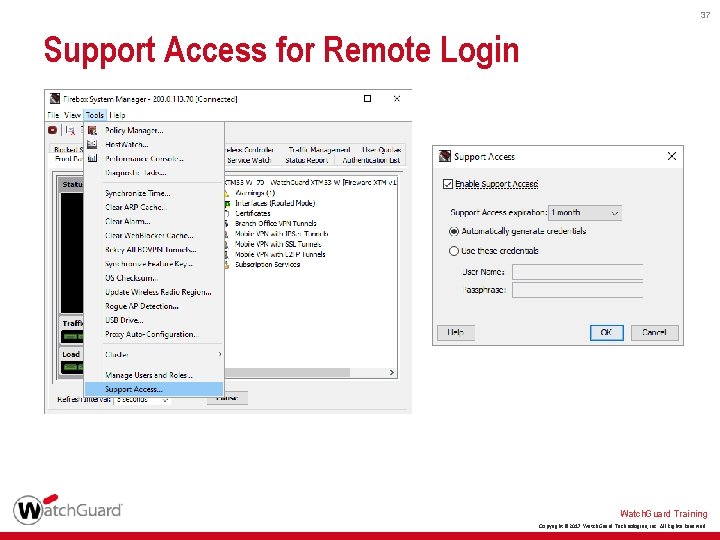This screenshot has width=720, height=540.
Task: Click the red stop icon in toolbar
Action: pos(52,130)
